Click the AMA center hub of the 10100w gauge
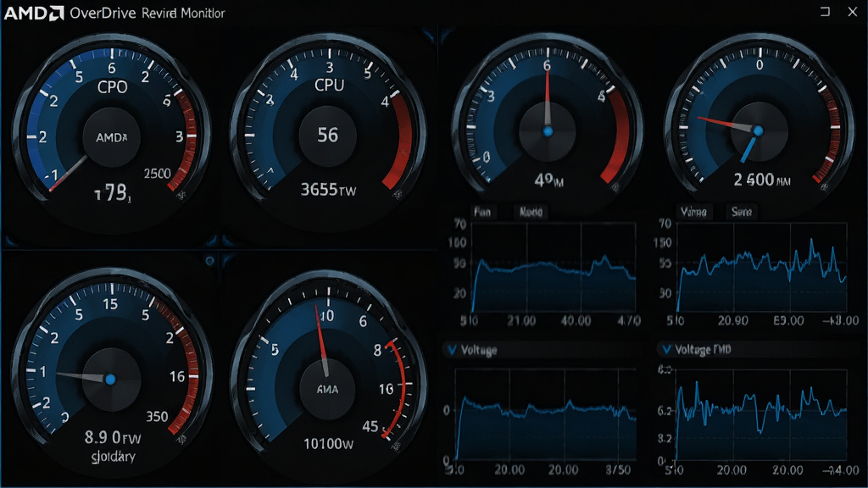Screen dimensions: 868x488 tap(328, 389)
